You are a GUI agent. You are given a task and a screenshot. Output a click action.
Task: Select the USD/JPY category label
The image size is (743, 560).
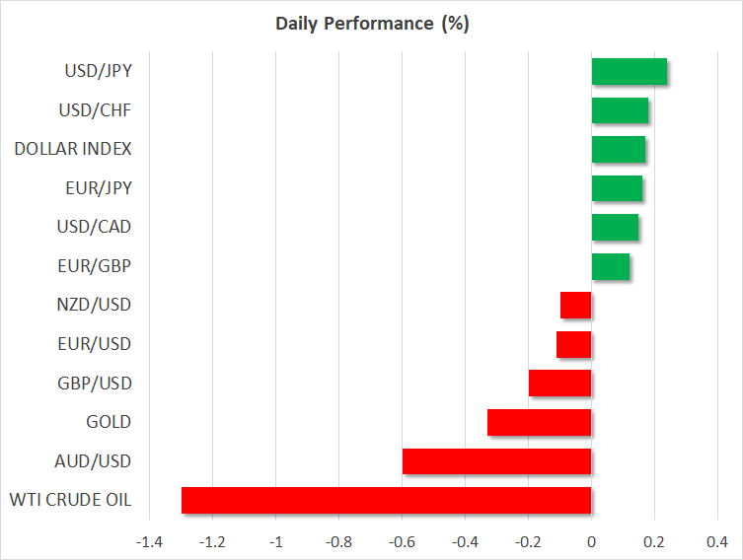tap(100, 71)
